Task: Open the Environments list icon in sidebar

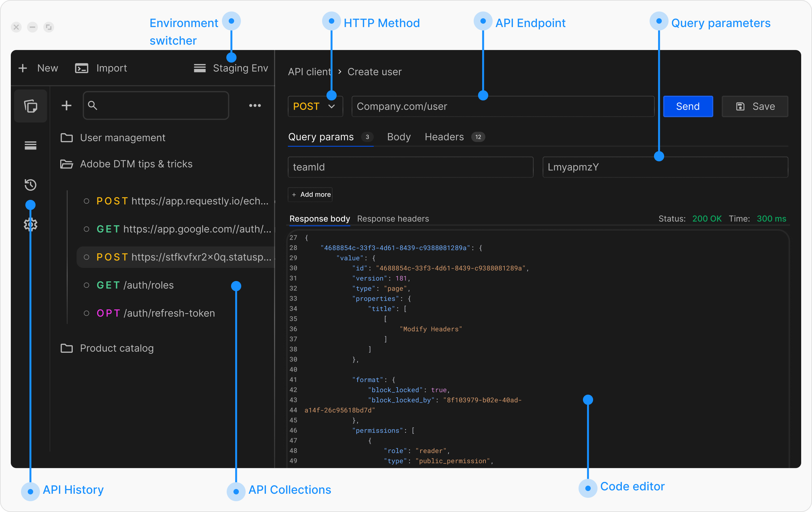Action: (30, 145)
